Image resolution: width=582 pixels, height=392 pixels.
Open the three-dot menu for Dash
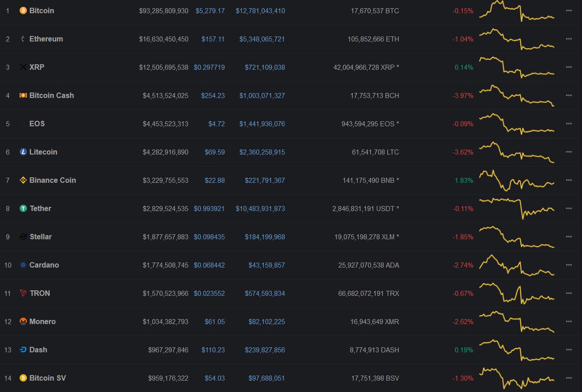click(x=569, y=350)
